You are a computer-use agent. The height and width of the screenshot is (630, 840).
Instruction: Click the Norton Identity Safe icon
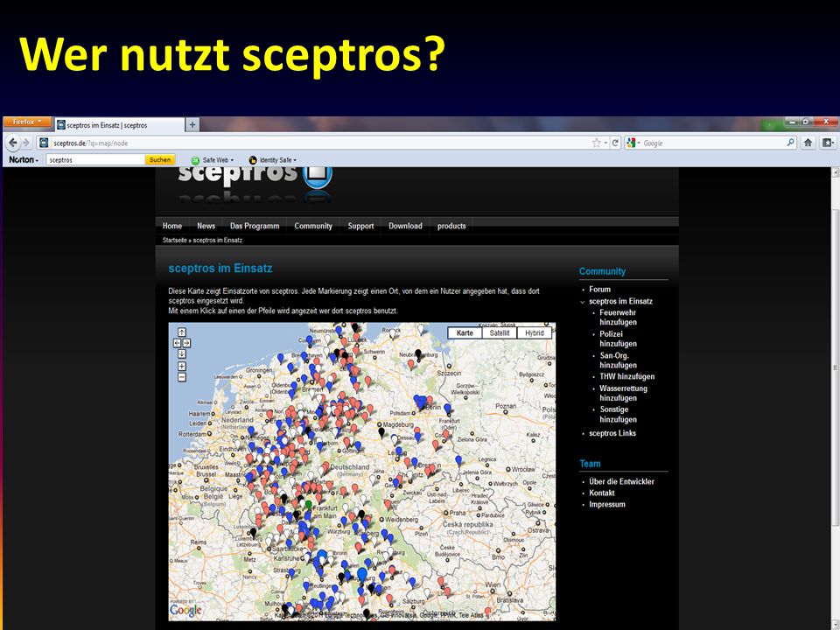[253, 159]
